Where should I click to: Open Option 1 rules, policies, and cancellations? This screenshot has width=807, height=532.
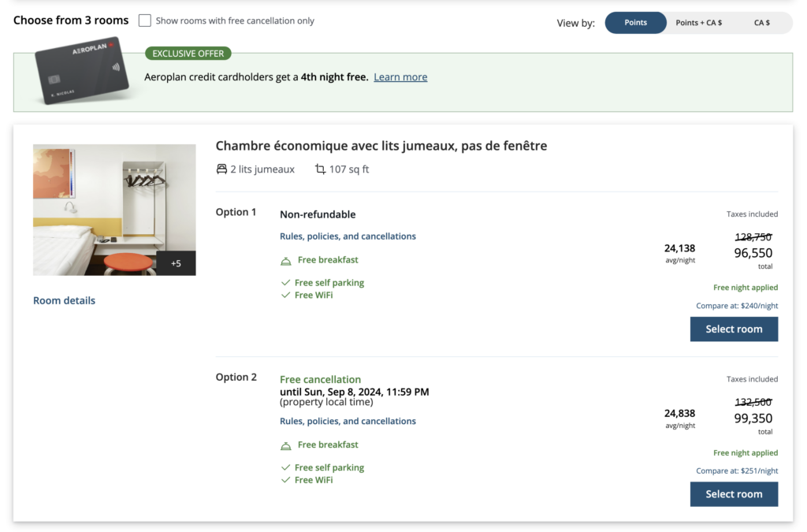click(x=348, y=236)
